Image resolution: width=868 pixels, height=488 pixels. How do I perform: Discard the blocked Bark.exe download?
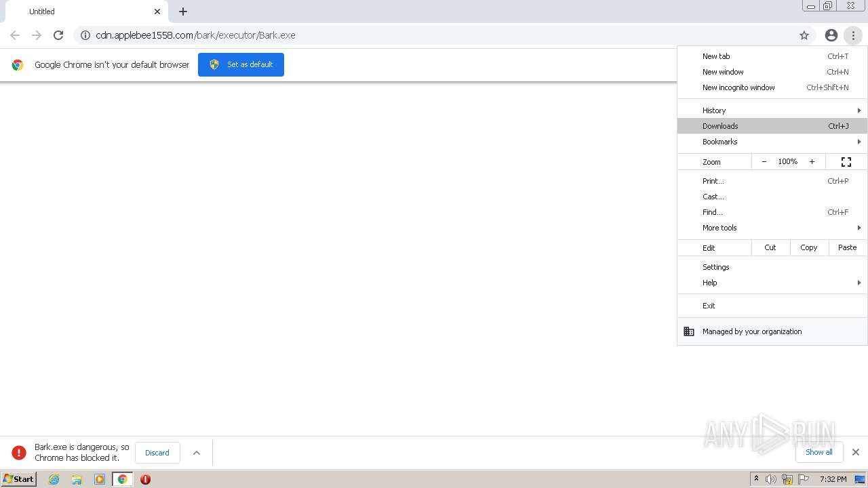pyautogui.click(x=157, y=453)
